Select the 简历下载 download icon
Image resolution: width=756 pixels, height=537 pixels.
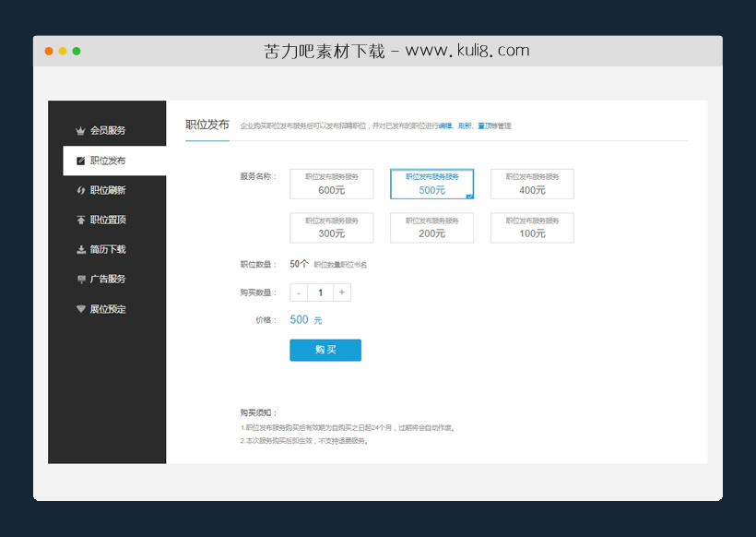point(82,249)
